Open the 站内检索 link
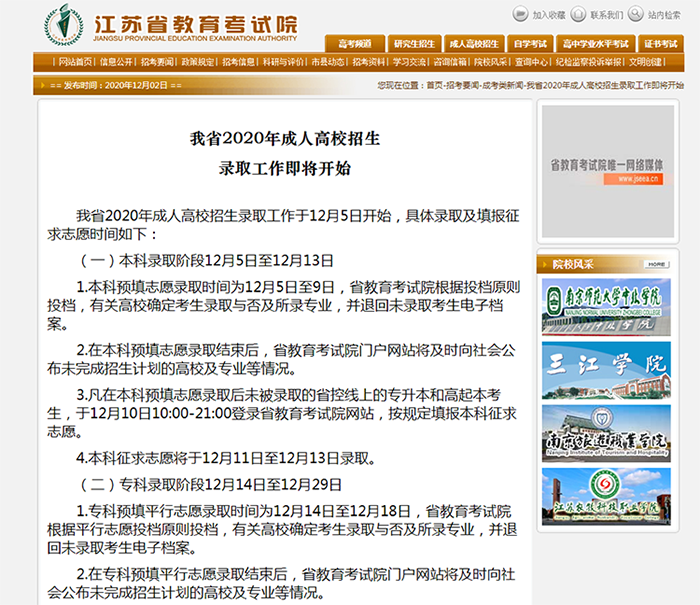700x605 pixels. pos(664,15)
